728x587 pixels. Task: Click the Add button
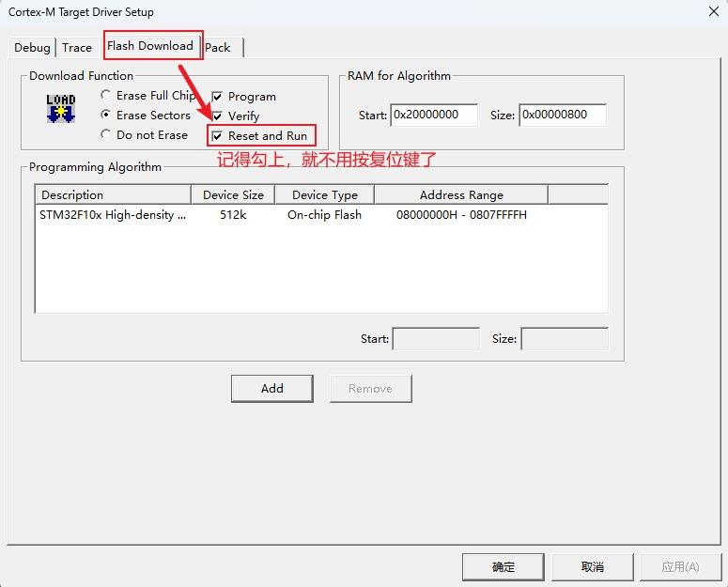tap(272, 389)
